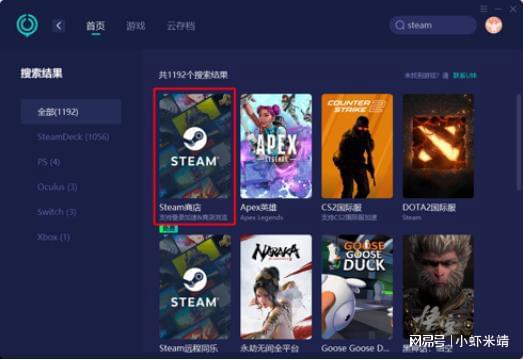This screenshot has width=523, height=360.
Task: Filter results by SteamDeck (1056)
Action: point(73,137)
